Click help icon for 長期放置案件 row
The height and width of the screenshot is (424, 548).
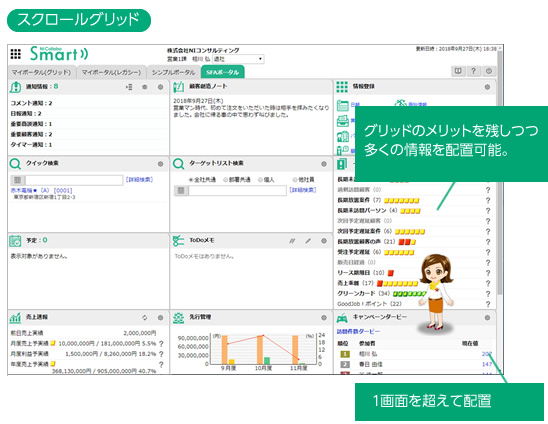coord(488,200)
